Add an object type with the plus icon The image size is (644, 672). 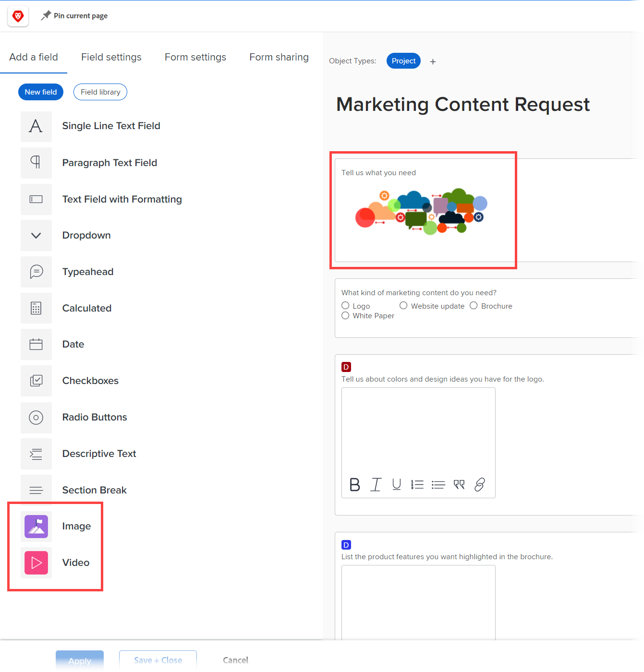[x=433, y=61]
